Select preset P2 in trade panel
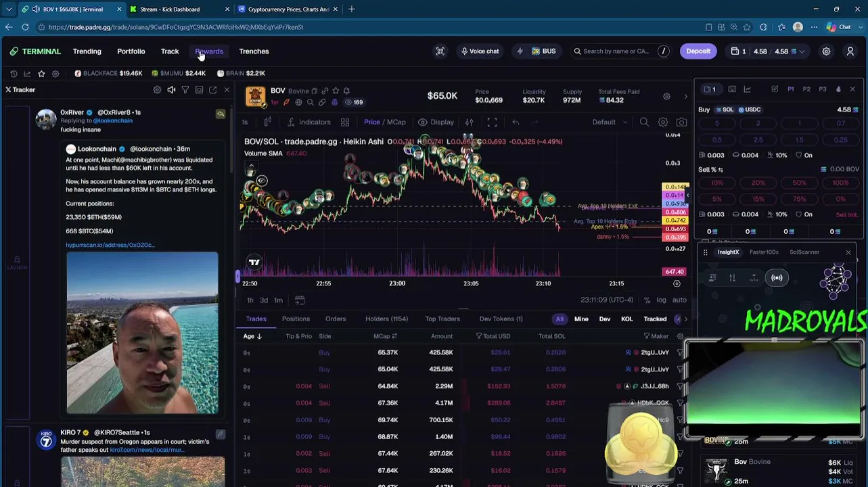 [x=806, y=89]
